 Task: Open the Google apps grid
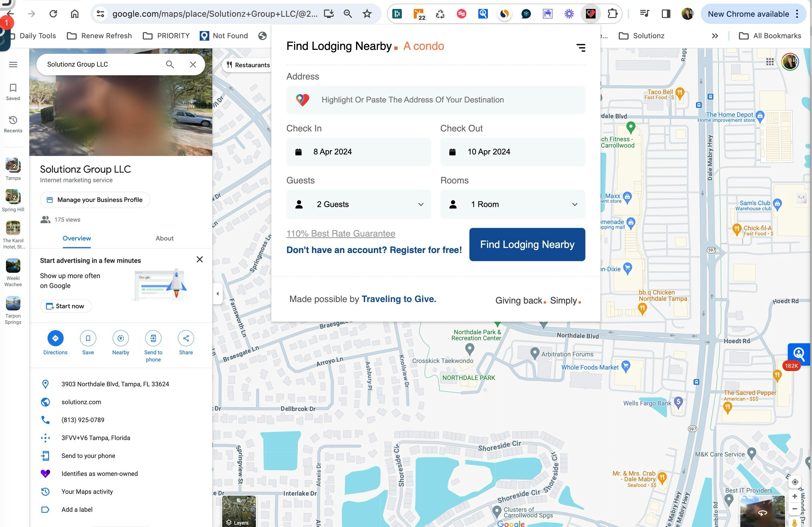coord(770,62)
